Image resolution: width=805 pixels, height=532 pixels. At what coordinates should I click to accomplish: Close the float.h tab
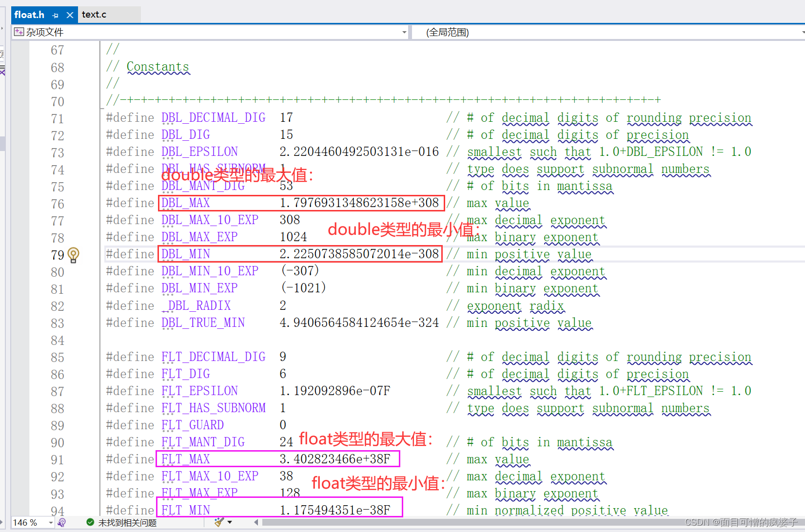[x=70, y=15]
